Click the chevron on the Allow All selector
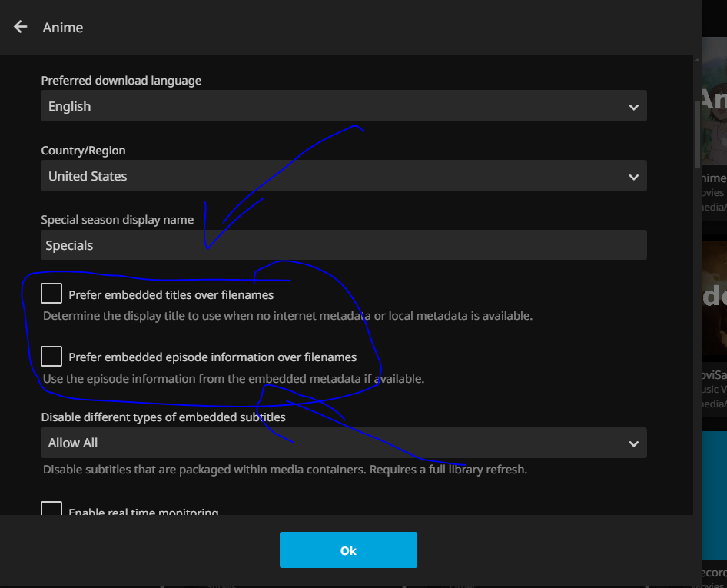Image resolution: width=727 pixels, height=588 pixels. click(x=633, y=443)
